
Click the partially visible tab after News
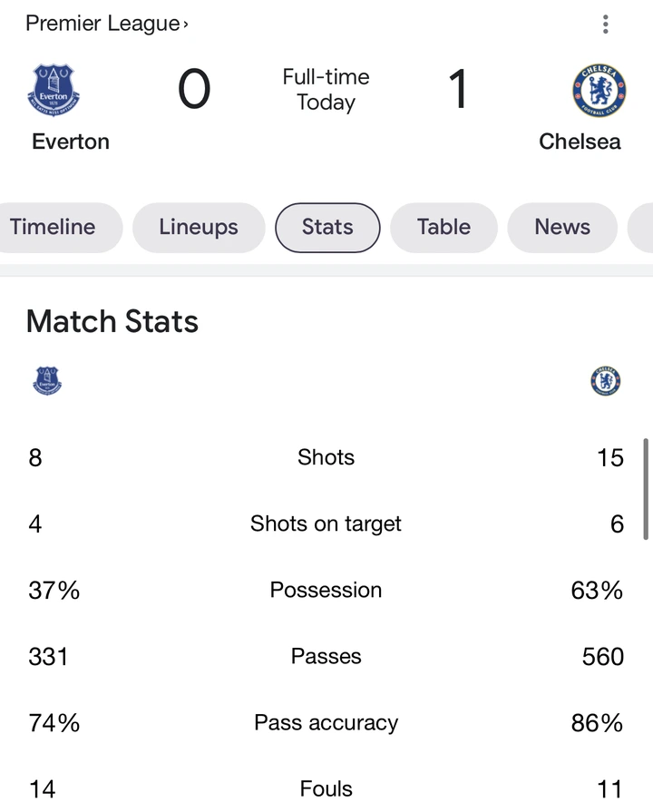[x=642, y=227]
